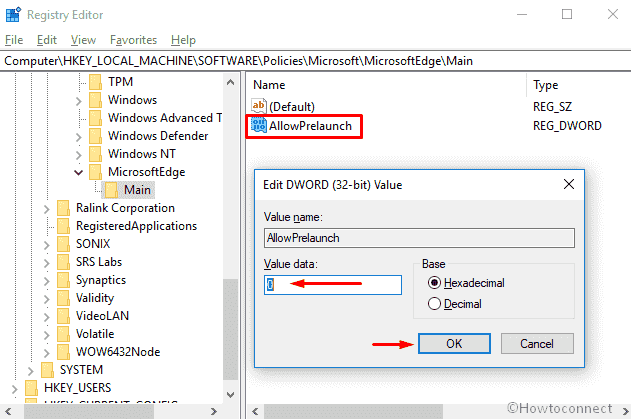631x419 pixels.
Task: Click the AllowPrelaunch DWORD value icon
Action: coord(258,125)
